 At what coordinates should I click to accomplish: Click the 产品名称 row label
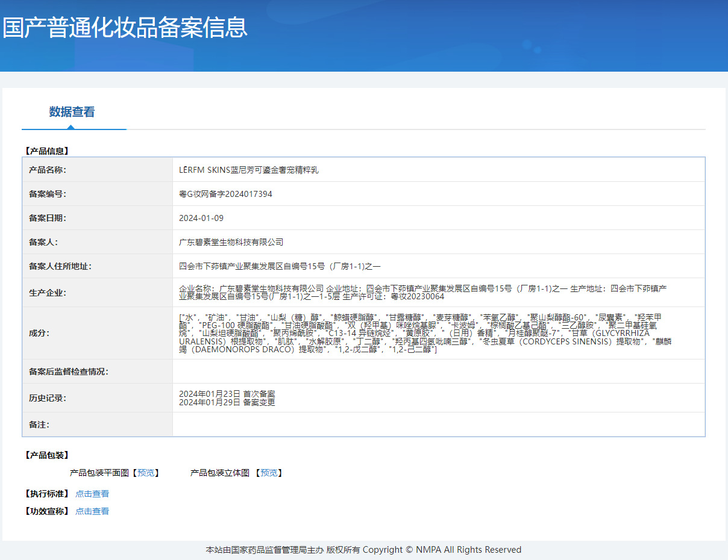click(48, 170)
